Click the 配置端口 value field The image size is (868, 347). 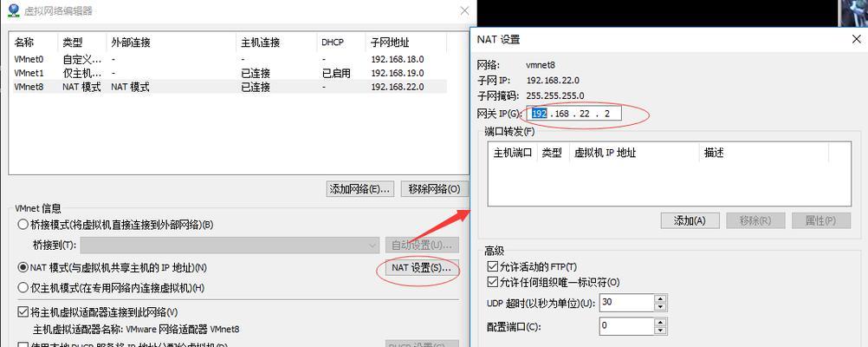[626, 325]
